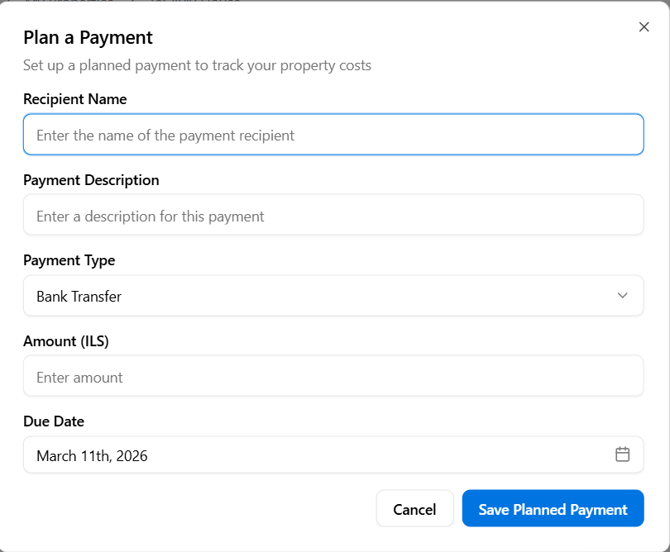Image resolution: width=670 pixels, height=552 pixels.
Task: Click the Recipient Name label
Action: tap(75, 99)
